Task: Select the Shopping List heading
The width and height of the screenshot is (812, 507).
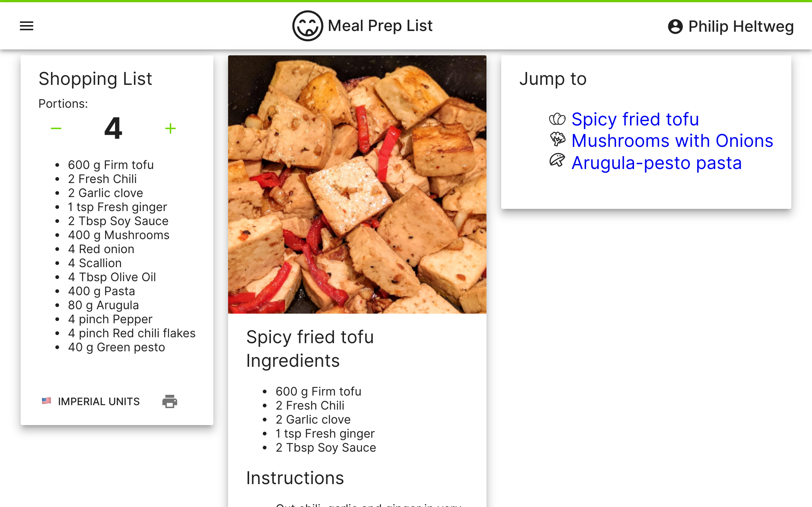Action: 95,78
